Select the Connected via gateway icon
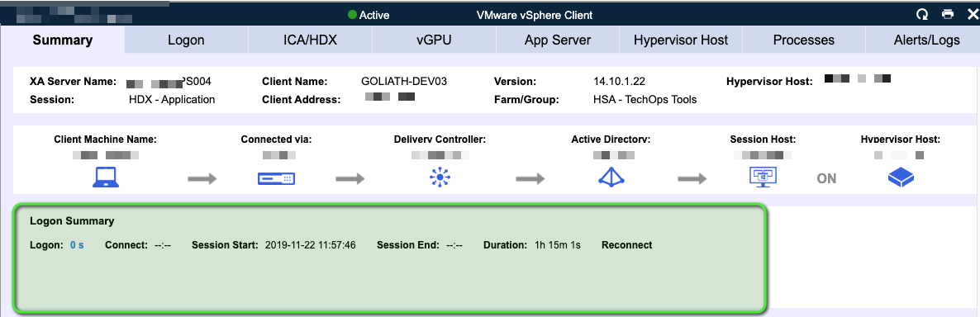The image size is (980, 317). coord(276,179)
